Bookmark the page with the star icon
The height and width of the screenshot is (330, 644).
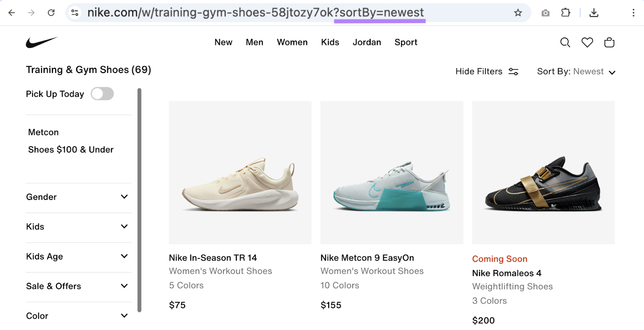pos(518,12)
